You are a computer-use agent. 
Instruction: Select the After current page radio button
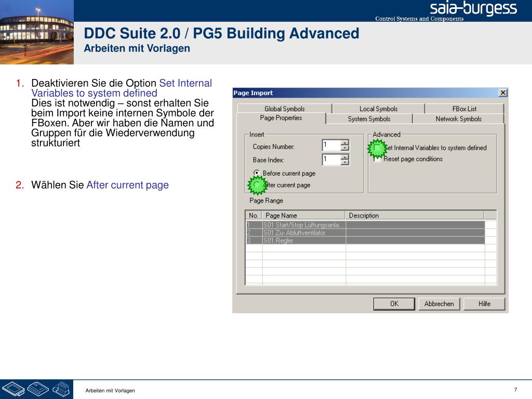[x=257, y=185]
